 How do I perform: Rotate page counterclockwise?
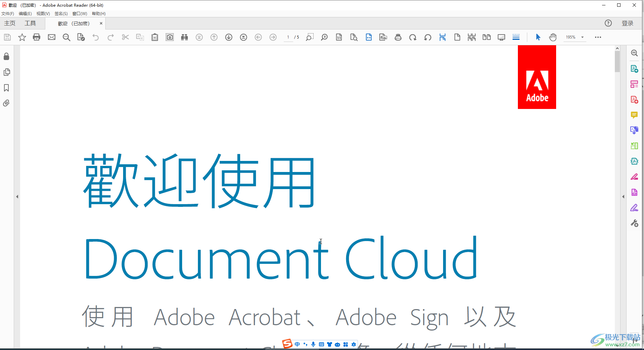[x=428, y=37]
